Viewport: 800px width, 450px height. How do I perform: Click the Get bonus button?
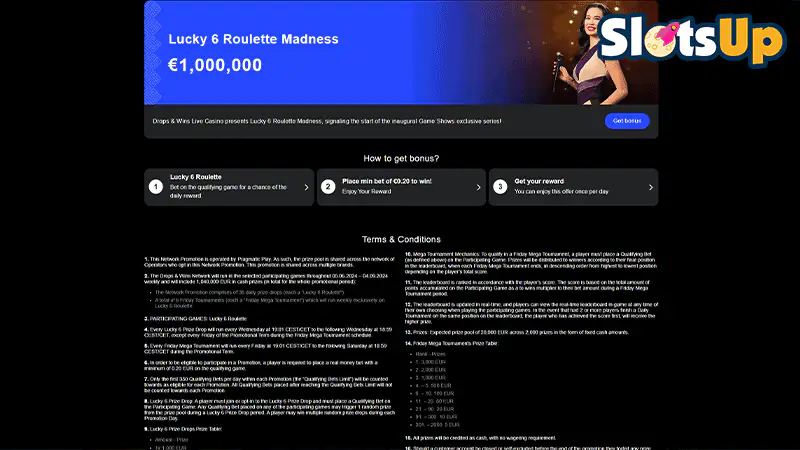point(627,121)
